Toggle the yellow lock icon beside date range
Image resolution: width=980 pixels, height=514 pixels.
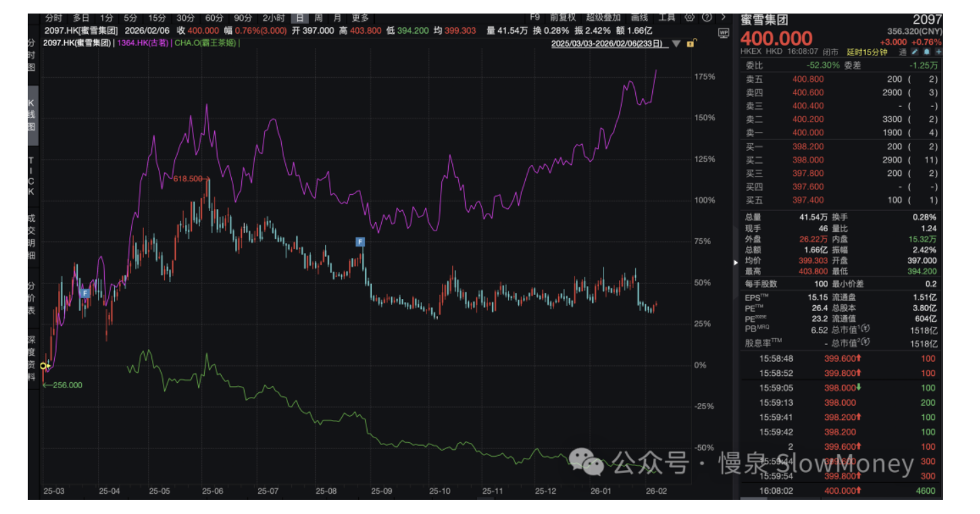691,43
